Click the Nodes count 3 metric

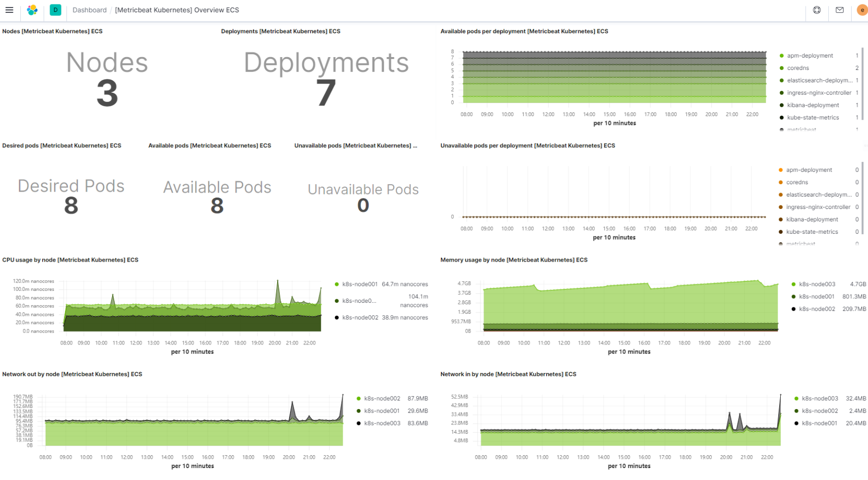107,94
